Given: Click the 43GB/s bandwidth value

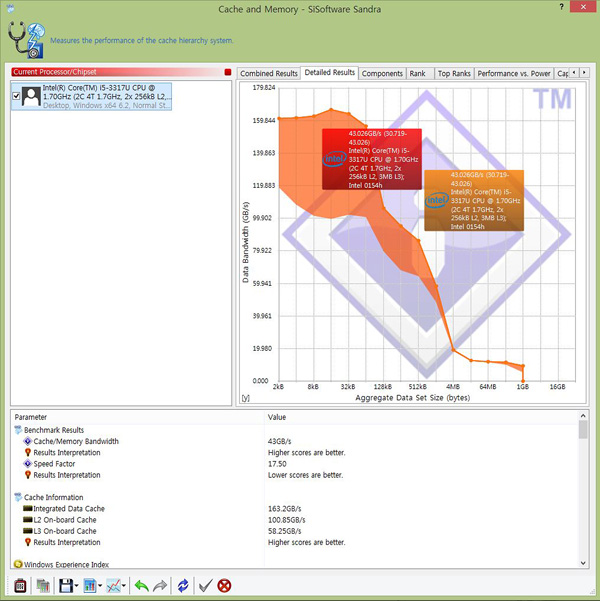Looking at the screenshot, I should (279, 441).
